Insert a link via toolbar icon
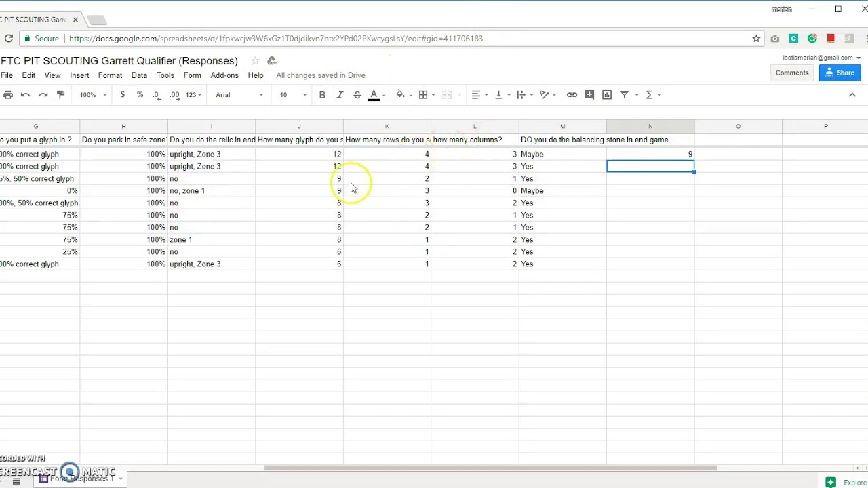This screenshot has width=868, height=488. click(572, 95)
